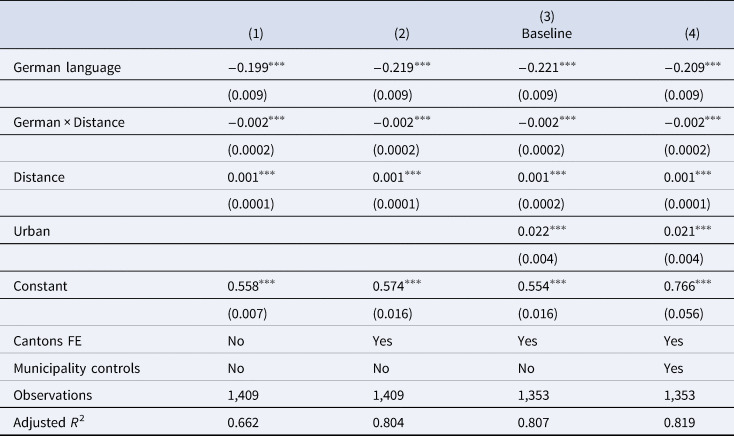Click the column header (2)

[x=401, y=34]
